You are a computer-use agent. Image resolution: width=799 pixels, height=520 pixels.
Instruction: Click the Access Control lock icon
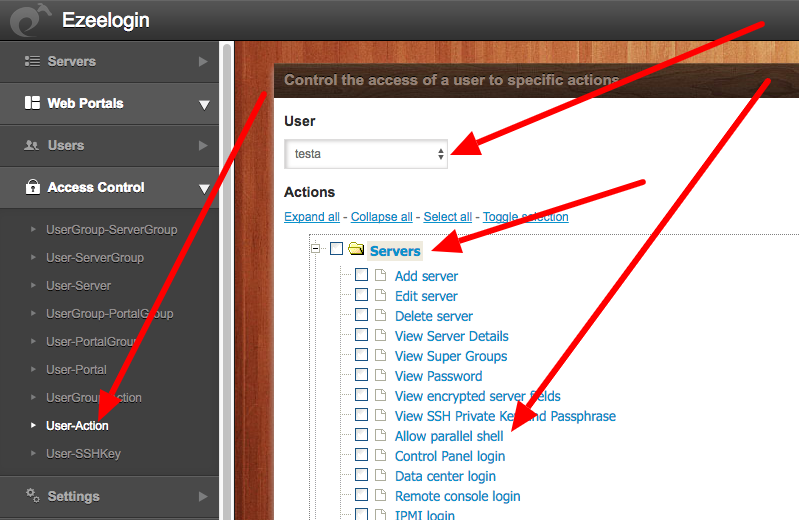pos(33,187)
